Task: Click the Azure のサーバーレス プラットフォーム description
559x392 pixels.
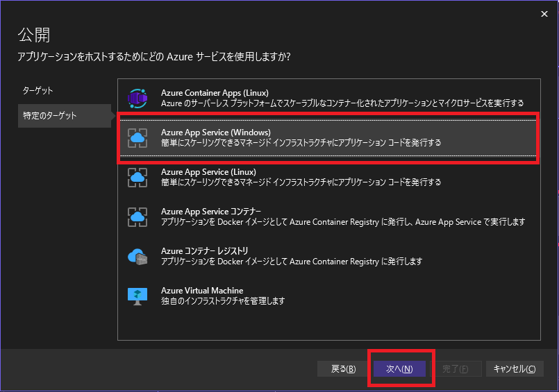Action: click(x=342, y=103)
